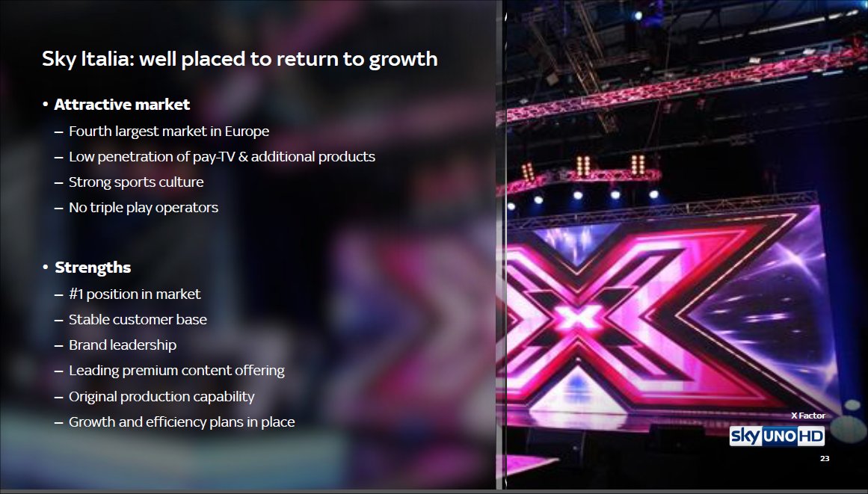
Task: Click the glowing X at the stage center
Action: 578,317
